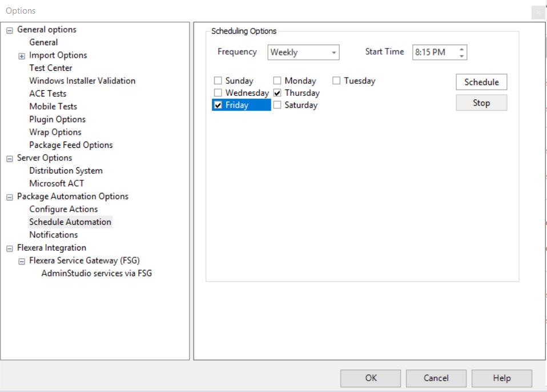
Task: Click the Start Time input field
Action: coord(434,52)
